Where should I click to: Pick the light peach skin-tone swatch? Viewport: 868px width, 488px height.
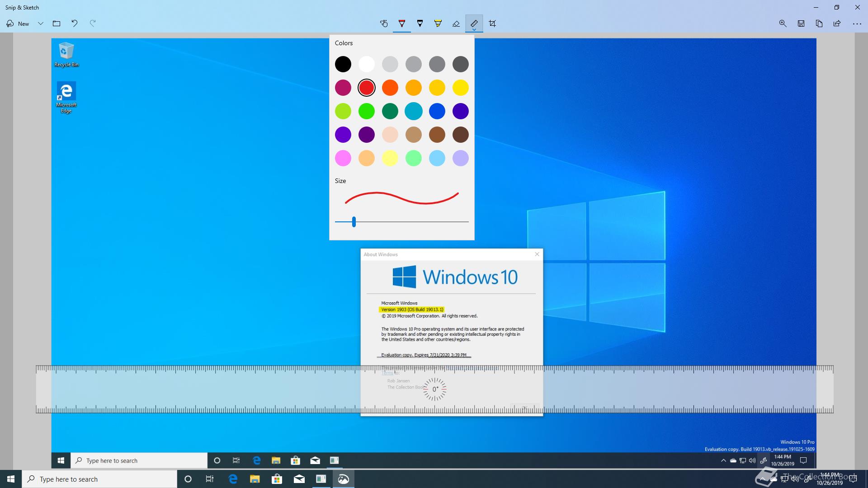[x=390, y=135]
